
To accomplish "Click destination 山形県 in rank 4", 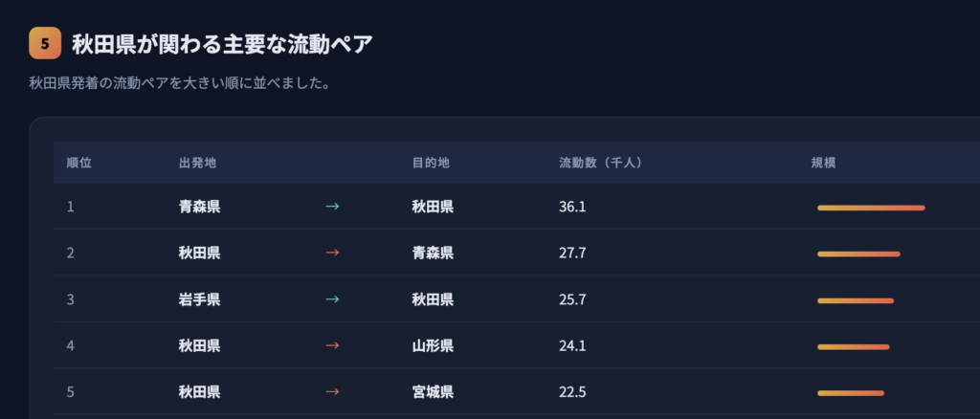I will (x=433, y=345).
